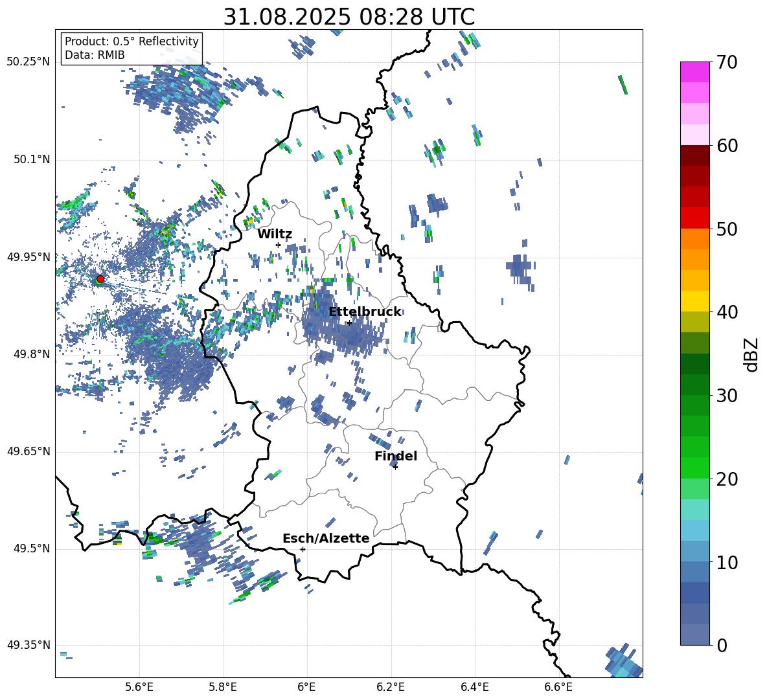
Task: Click the colorbar tick label 70
Action: [x=727, y=62]
